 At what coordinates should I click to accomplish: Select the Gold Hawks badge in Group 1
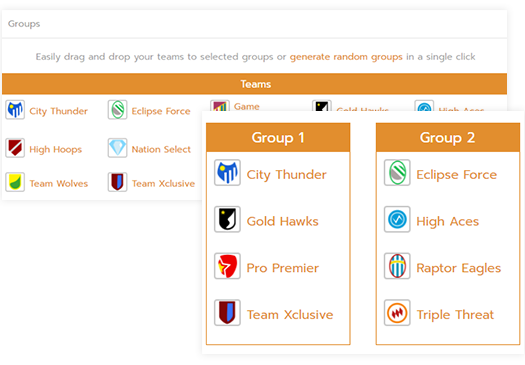pos(227,219)
